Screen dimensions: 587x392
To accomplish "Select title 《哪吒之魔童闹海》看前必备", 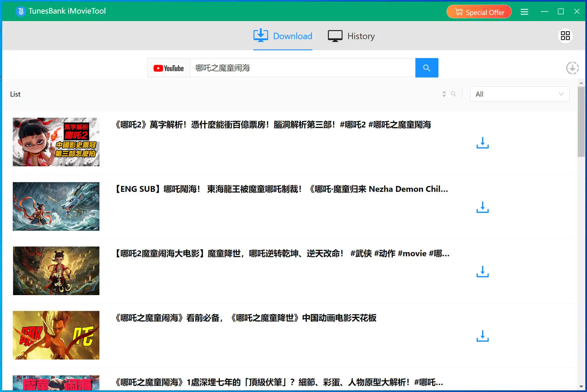I will (x=246, y=318).
